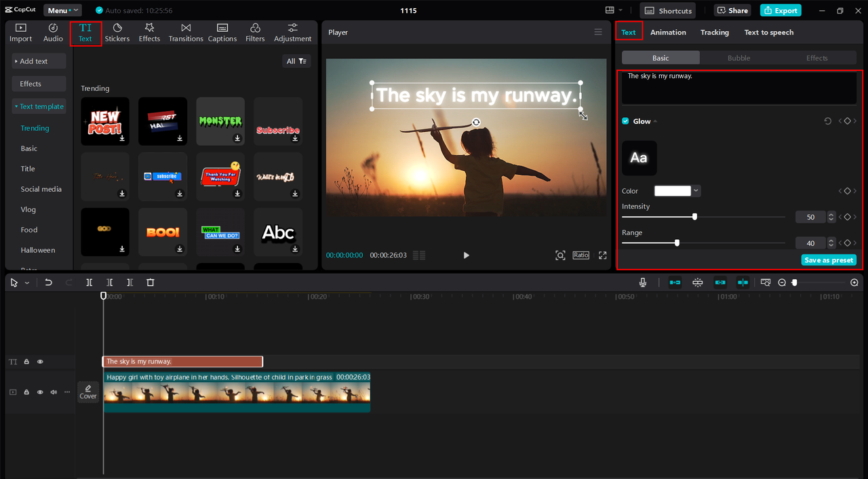Click Save as preset
The width and height of the screenshot is (868, 479).
point(829,260)
